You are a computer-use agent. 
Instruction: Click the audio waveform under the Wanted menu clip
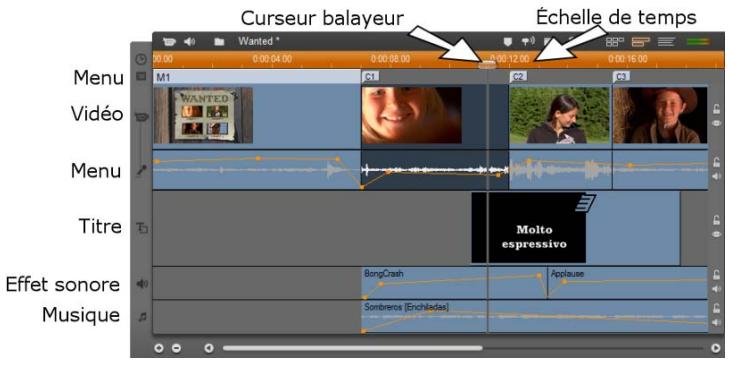257,170
